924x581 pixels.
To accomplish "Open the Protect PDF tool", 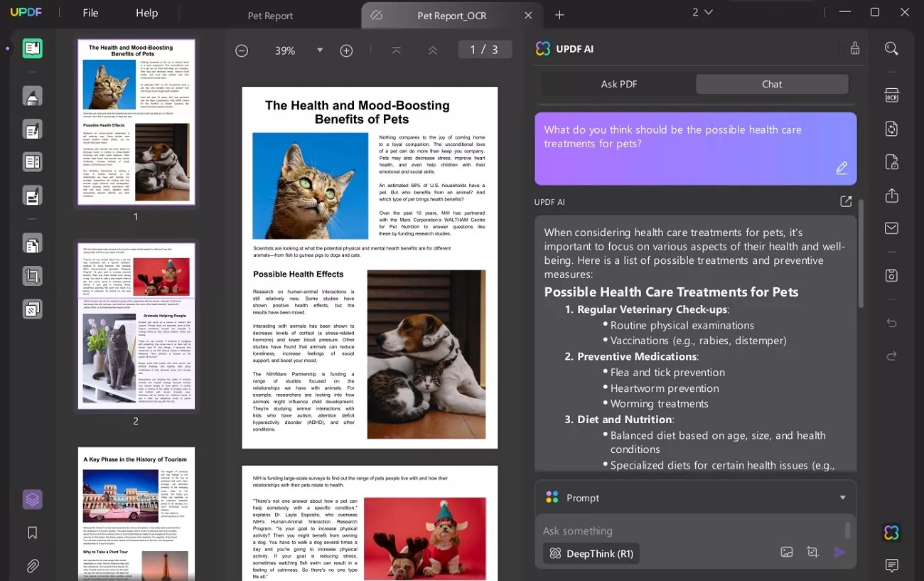I will [891, 162].
